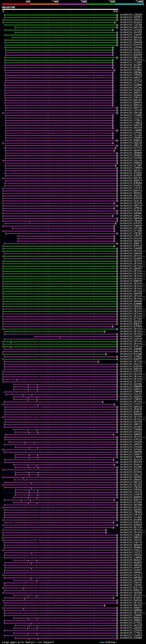The image size is (146, 644).
Task: Click the green alignment bar for UniRef100_B3S1W8
Action: coord(55,354)
